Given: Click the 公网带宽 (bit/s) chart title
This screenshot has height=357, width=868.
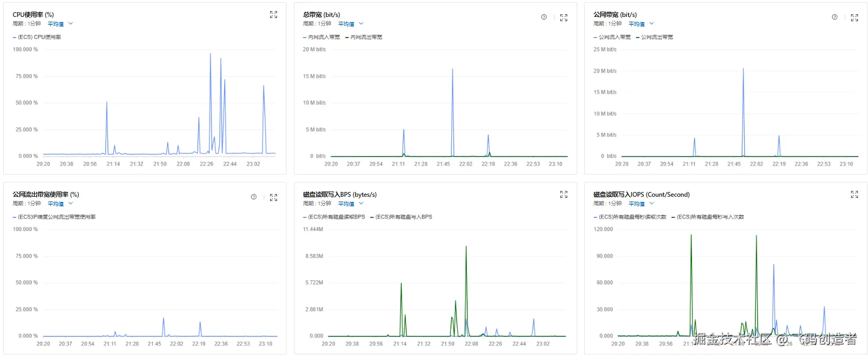Looking at the screenshot, I should point(615,15).
